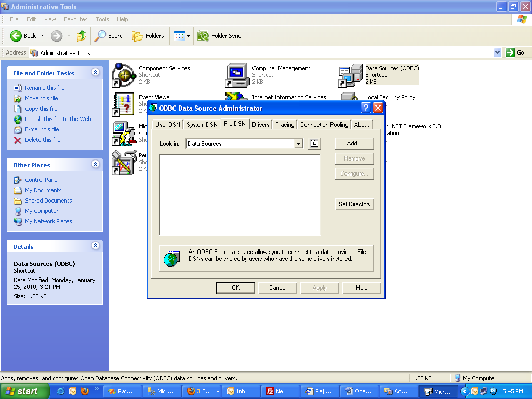Open My Network Places link
Screen dimensions: 532x399
(x=48, y=221)
